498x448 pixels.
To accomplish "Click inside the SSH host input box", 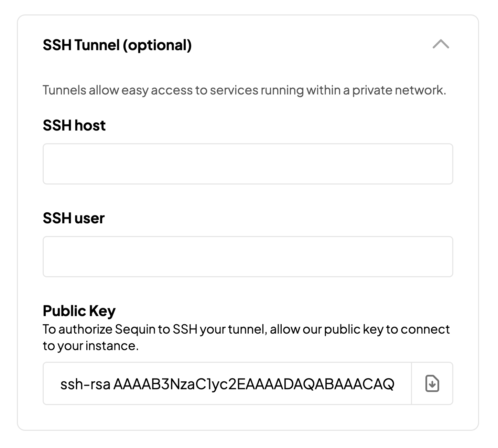I will (248, 164).
